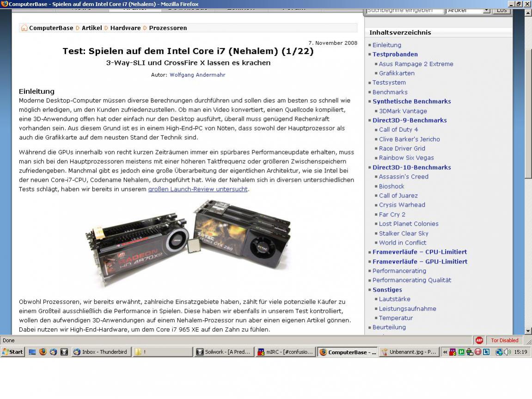
Task: Switch to Inbox - Thunderbird taskbar window
Action: 101,352
